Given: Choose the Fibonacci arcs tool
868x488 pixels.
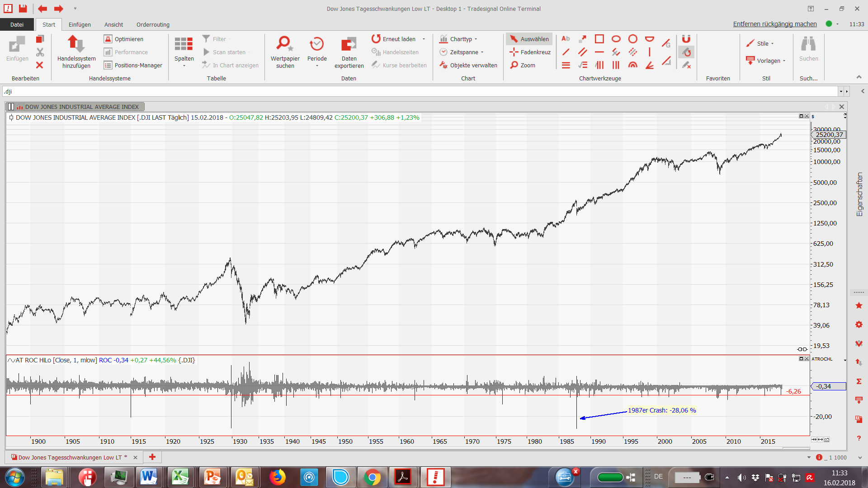Looking at the screenshot, I should (x=633, y=65).
